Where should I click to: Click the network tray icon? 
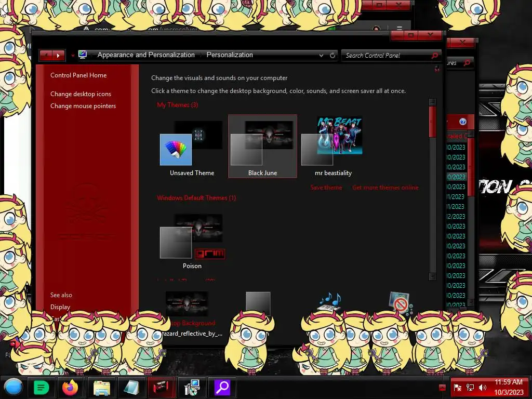(470, 388)
